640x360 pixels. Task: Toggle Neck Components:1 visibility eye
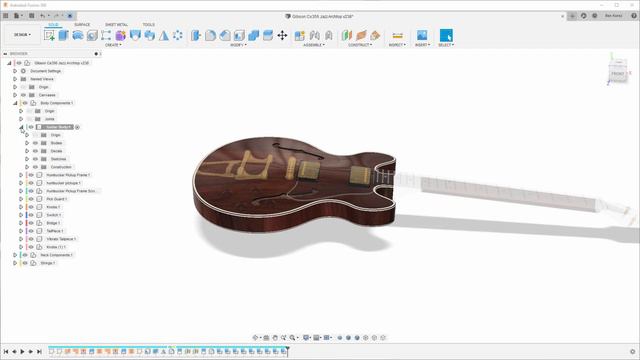point(25,255)
